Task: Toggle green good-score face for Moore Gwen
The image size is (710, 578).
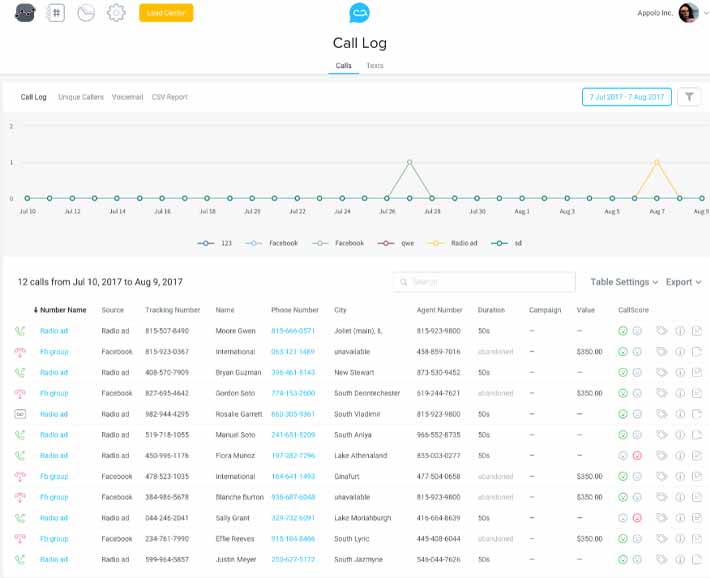Action: tap(623, 331)
